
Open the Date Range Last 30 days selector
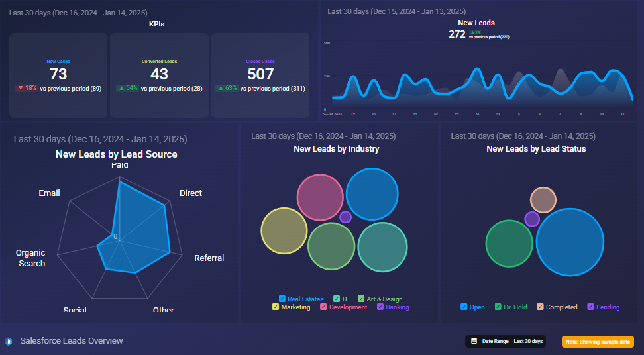(x=506, y=341)
